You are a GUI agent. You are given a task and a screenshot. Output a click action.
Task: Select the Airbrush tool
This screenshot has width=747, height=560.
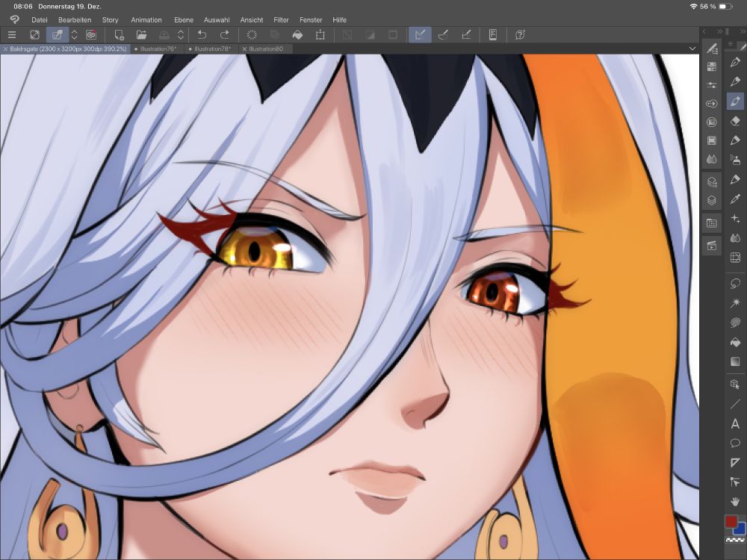click(x=735, y=160)
